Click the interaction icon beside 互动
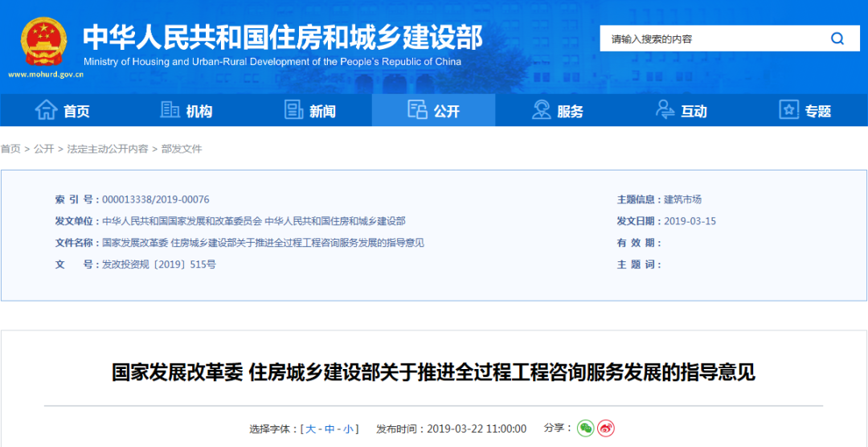The height and width of the screenshot is (447, 868). point(665,109)
